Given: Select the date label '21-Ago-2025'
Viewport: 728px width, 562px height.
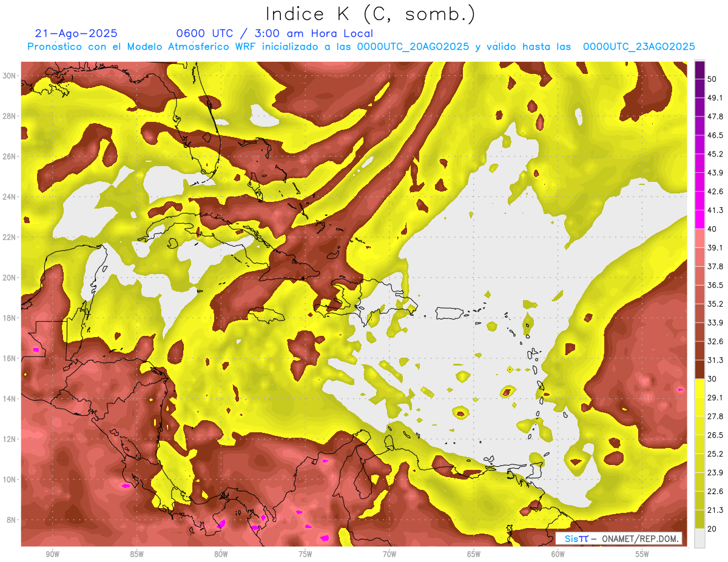Looking at the screenshot, I should [x=76, y=33].
